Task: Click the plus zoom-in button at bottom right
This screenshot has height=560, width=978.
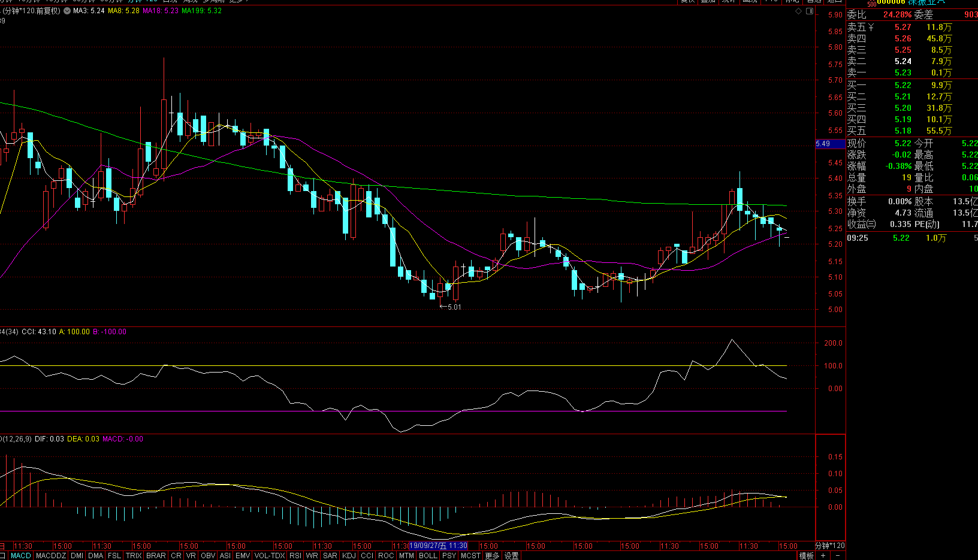Action: (823, 556)
